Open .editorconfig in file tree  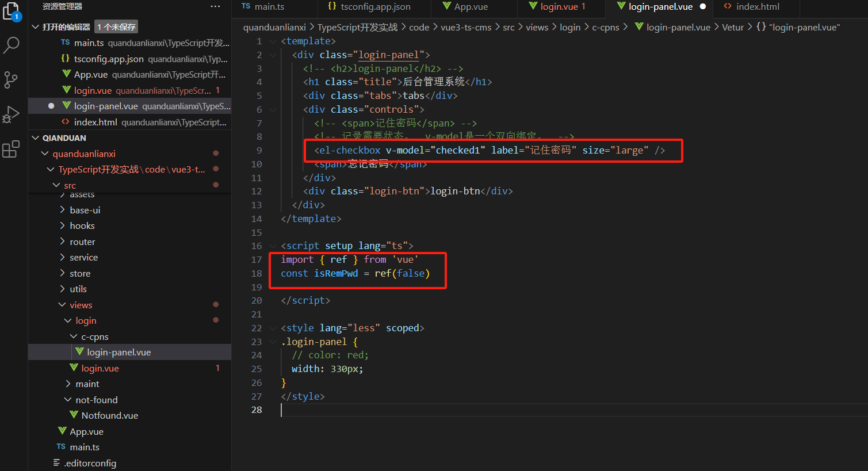coord(129,463)
